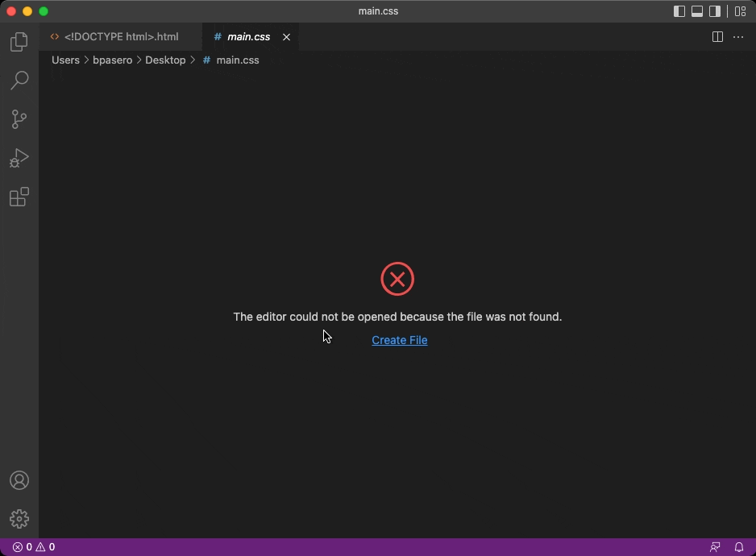Screen dimensions: 756x556
Task: Close the main.css tab
Action: click(286, 37)
